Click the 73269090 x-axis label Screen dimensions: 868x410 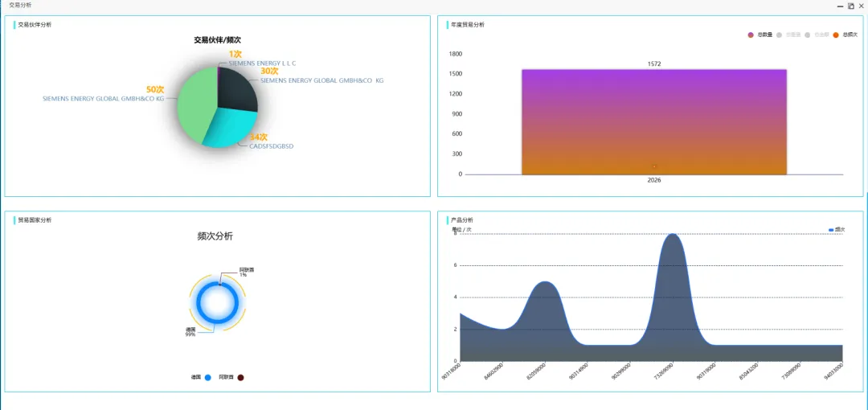pos(662,371)
